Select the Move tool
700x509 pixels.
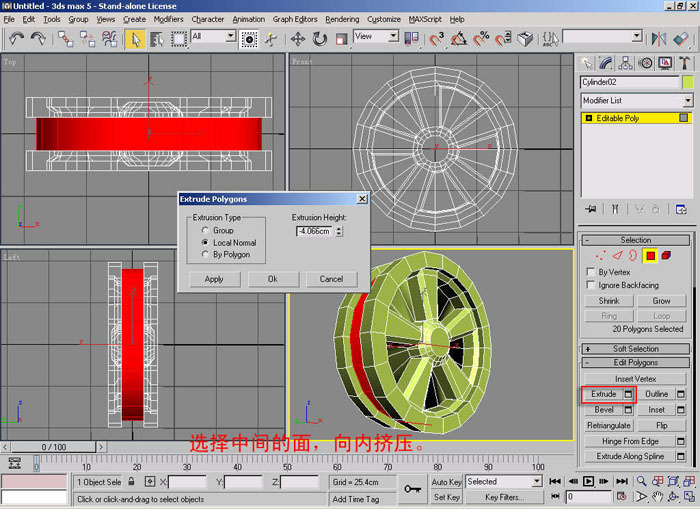point(297,39)
